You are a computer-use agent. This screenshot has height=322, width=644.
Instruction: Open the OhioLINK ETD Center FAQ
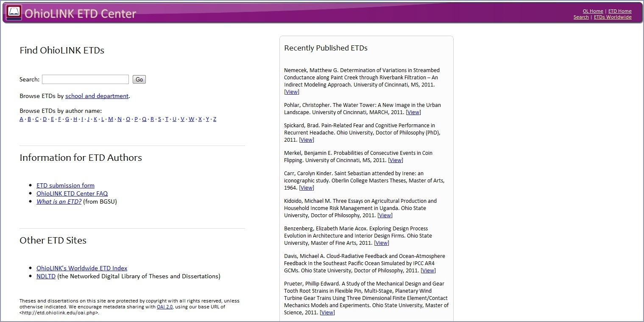[x=72, y=193]
